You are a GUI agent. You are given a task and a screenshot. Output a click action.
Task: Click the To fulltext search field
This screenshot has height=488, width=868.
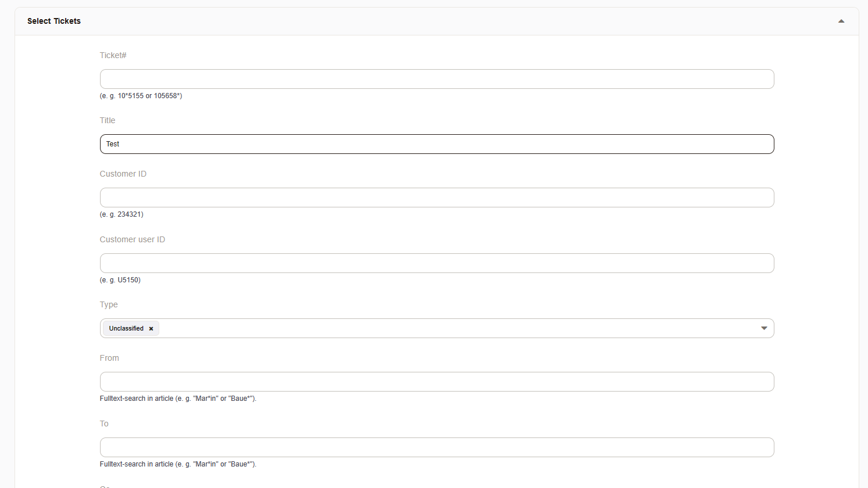[437, 447]
